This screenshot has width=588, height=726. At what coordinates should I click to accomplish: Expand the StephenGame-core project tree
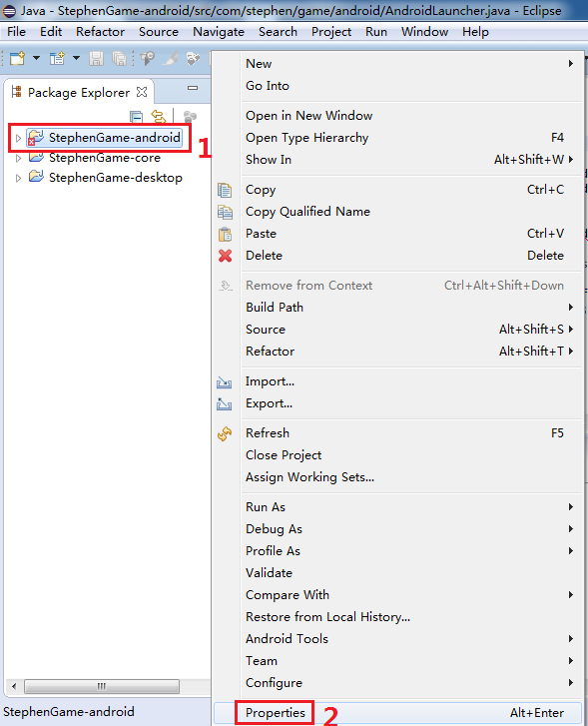[x=18, y=159]
